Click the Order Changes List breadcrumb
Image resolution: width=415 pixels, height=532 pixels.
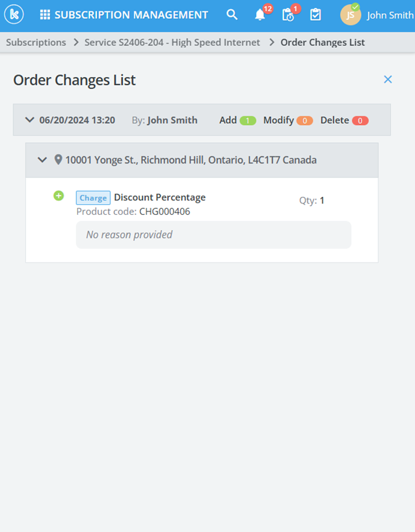coord(323,43)
